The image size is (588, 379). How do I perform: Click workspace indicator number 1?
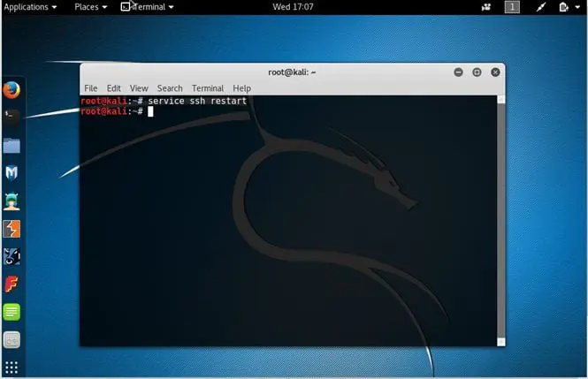tap(512, 7)
